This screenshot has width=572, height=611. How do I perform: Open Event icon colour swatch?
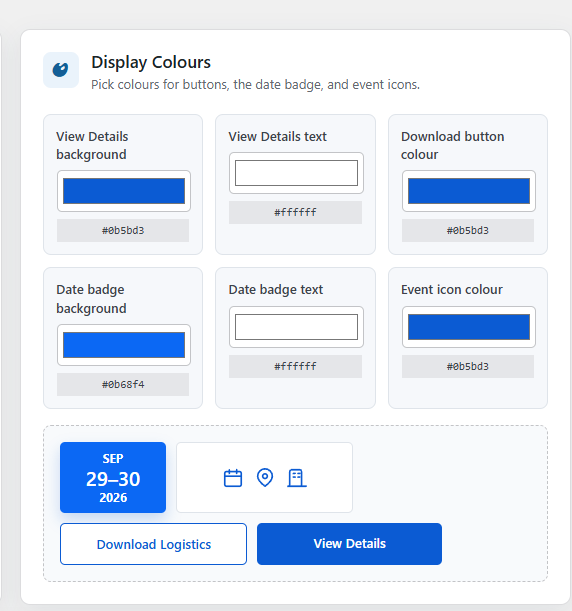coord(469,327)
